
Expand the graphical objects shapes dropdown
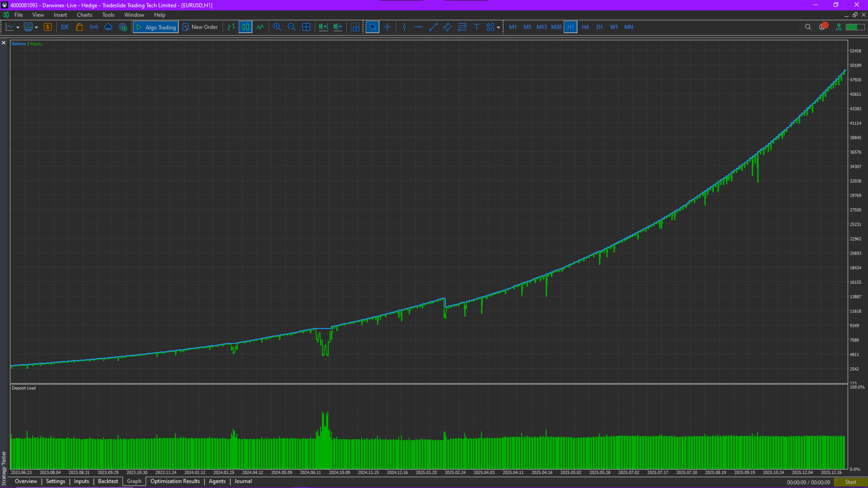click(498, 28)
